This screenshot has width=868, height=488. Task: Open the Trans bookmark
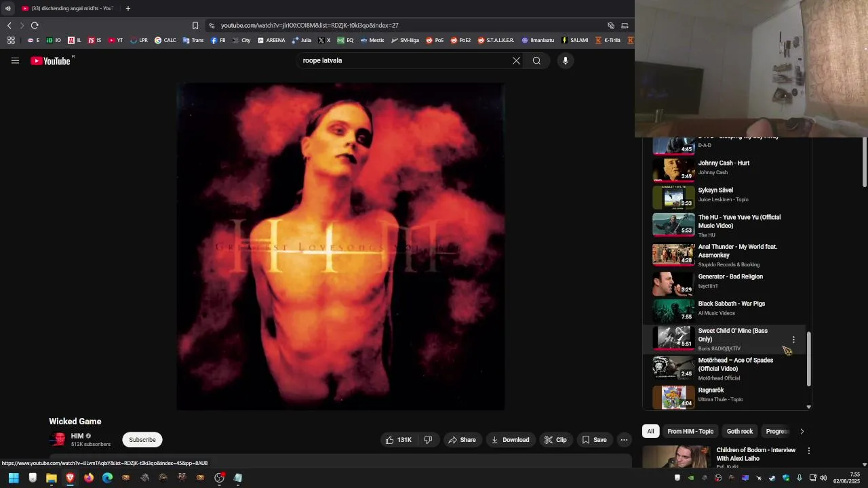(x=193, y=41)
